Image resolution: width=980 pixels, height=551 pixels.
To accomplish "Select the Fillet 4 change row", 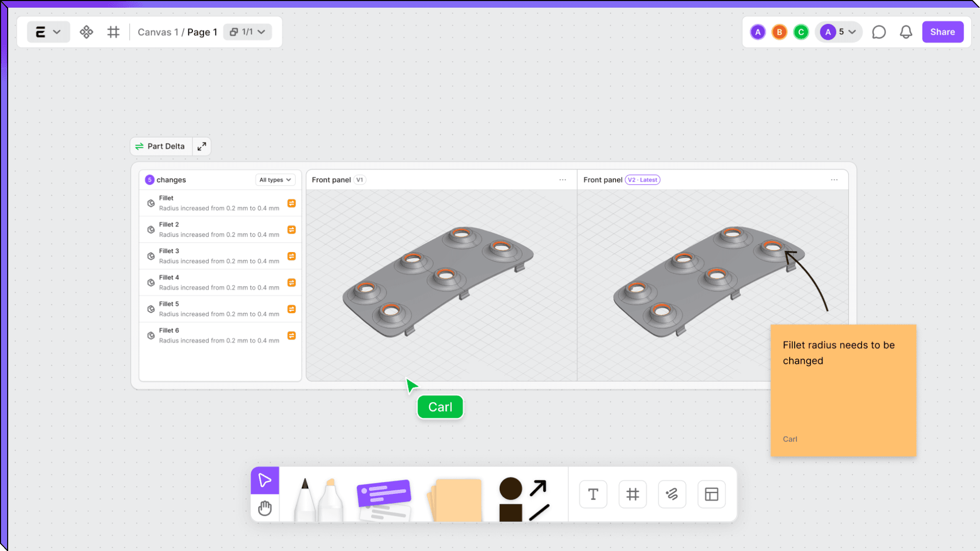I will 220,283.
